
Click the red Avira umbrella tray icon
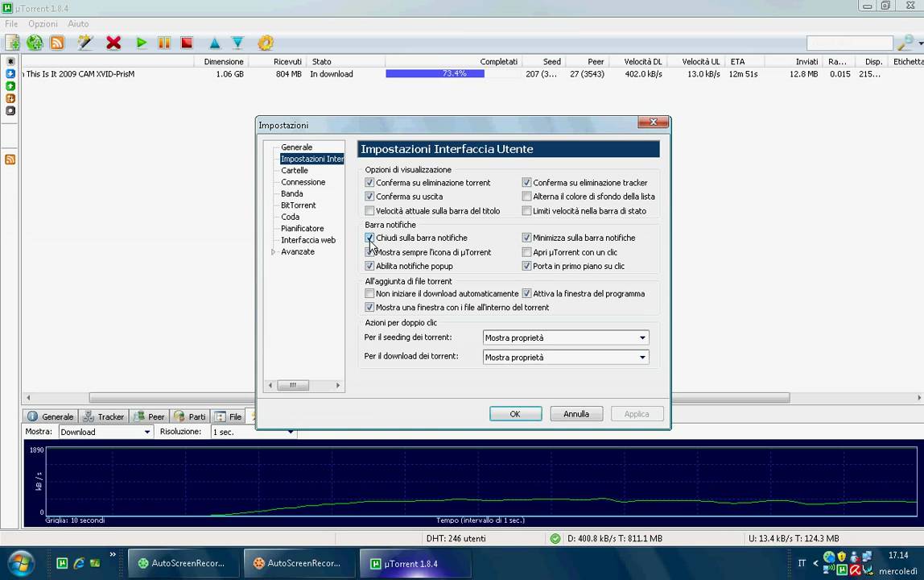[x=855, y=570]
